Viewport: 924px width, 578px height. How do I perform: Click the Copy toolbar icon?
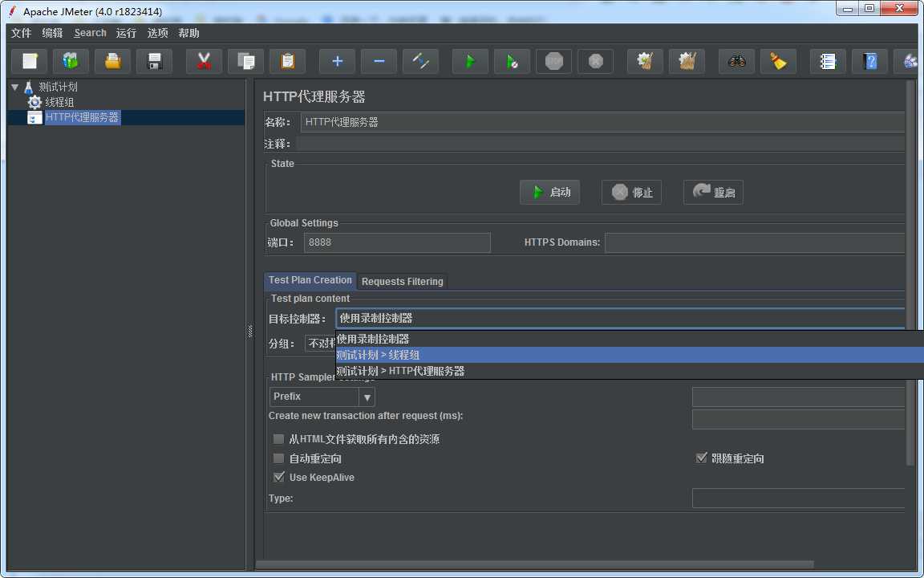pyautogui.click(x=245, y=61)
